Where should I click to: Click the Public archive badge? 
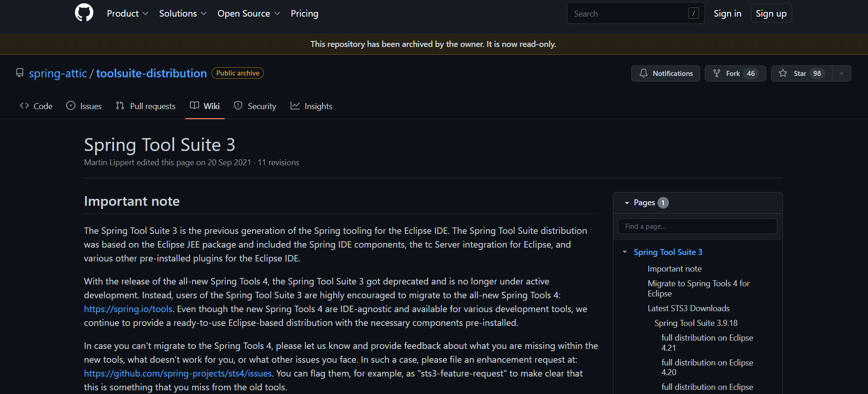(238, 73)
